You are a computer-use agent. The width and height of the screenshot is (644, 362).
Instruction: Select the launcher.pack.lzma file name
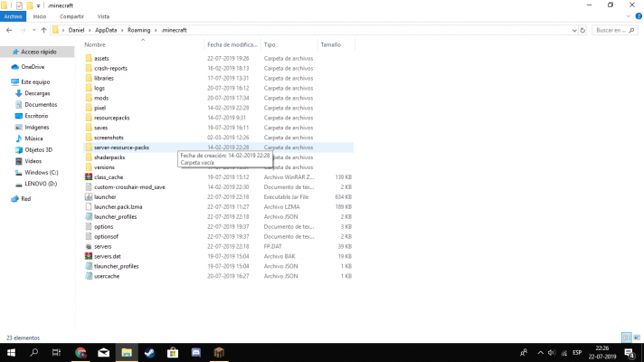point(118,206)
